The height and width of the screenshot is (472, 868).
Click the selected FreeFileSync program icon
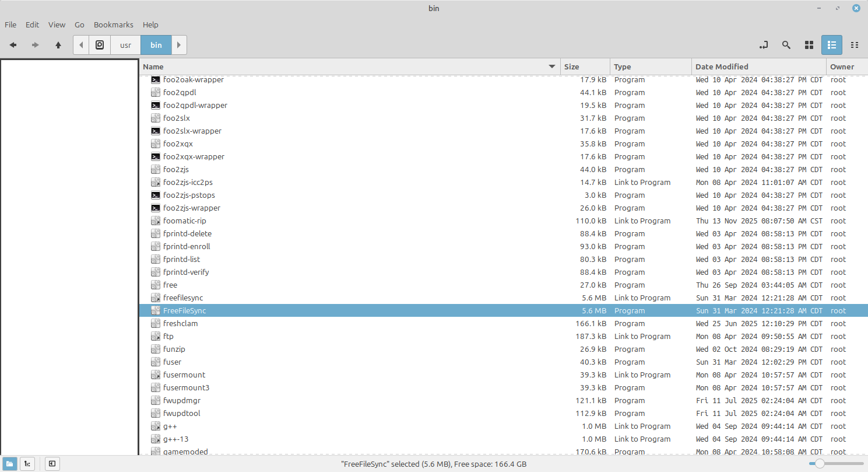(156, 310)
